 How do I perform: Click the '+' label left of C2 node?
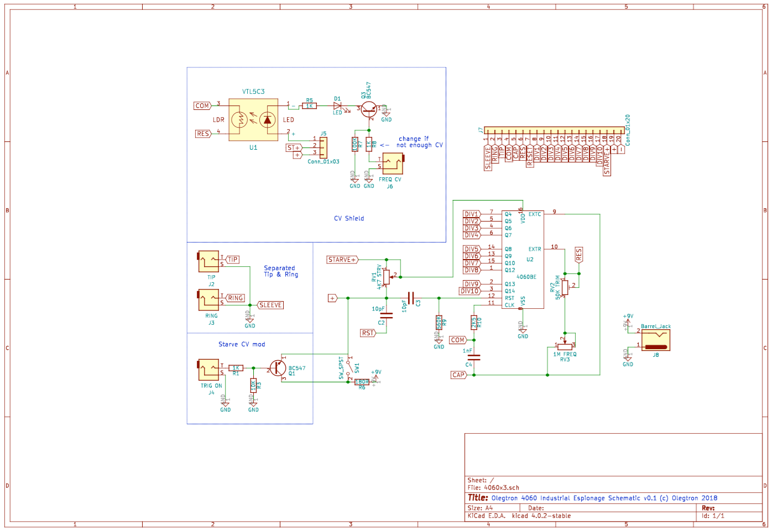(332, 298)
